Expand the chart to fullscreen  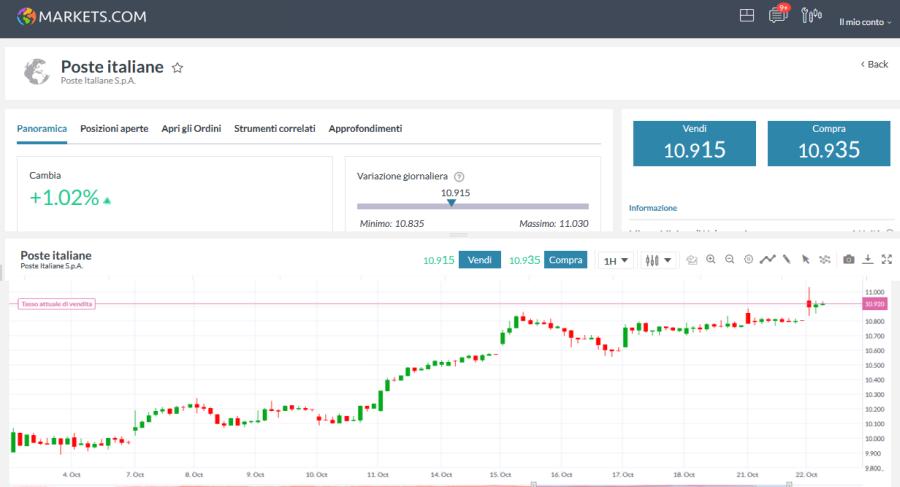[x=886, y=260]
